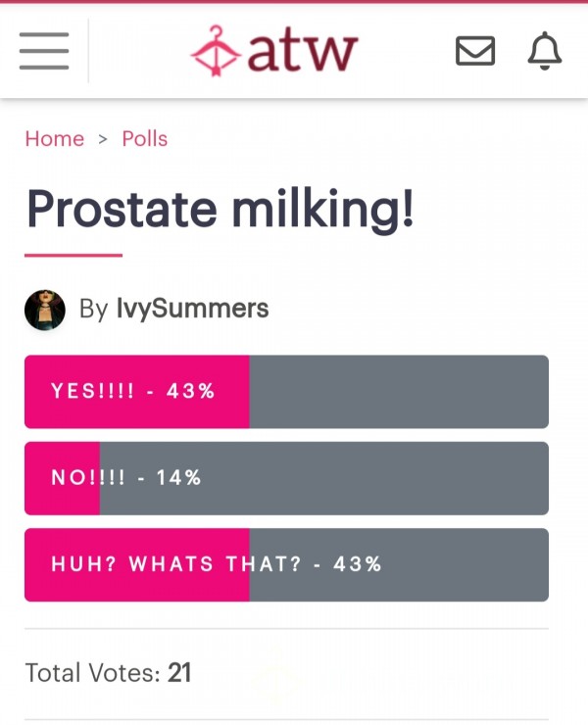Screen dimensions: 588x725
Task: Select the YES!!!! poll option
Action: pyautogui.click(x=286, y=392)
